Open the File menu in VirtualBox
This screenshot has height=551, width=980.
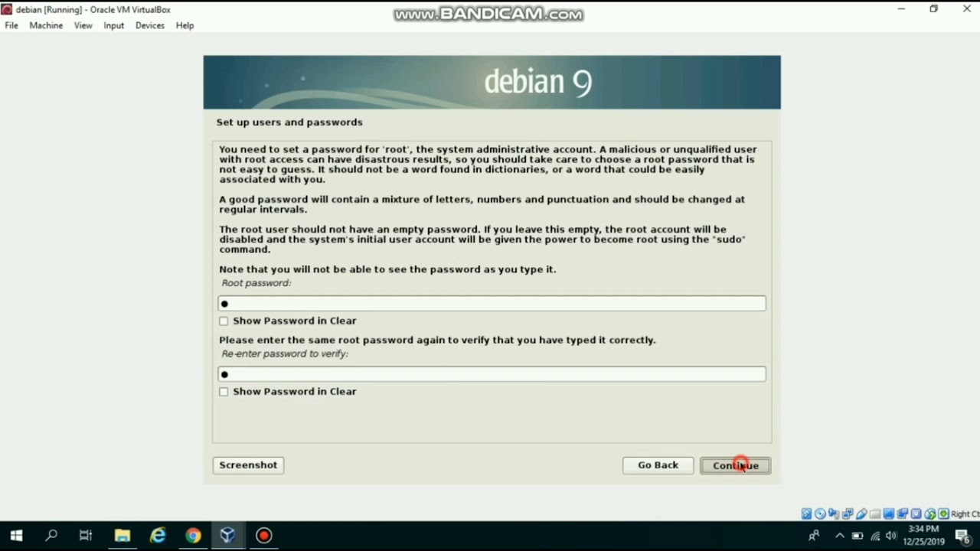[x=11, y=25]
